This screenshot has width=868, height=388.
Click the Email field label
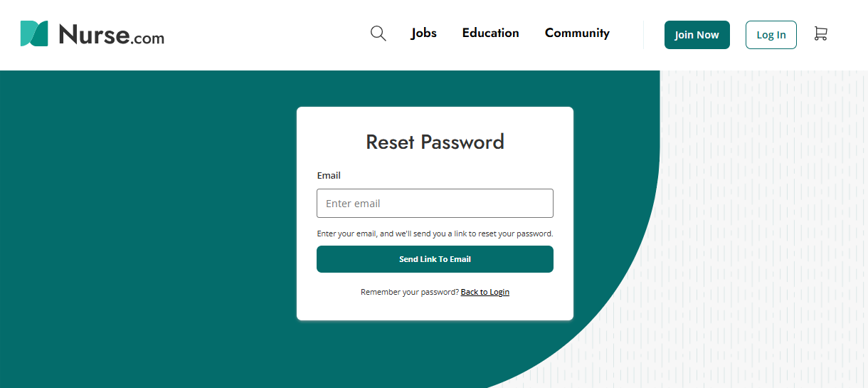pyautogui.click(x=329, y=175)
